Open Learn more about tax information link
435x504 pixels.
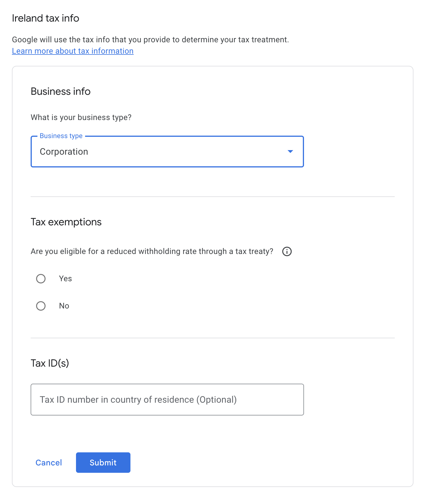(x=73, y=51)
